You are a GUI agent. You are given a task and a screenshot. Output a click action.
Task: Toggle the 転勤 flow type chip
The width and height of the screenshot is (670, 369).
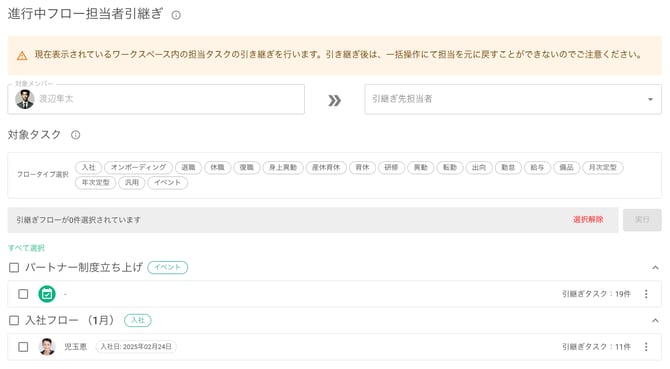[450, 167]
